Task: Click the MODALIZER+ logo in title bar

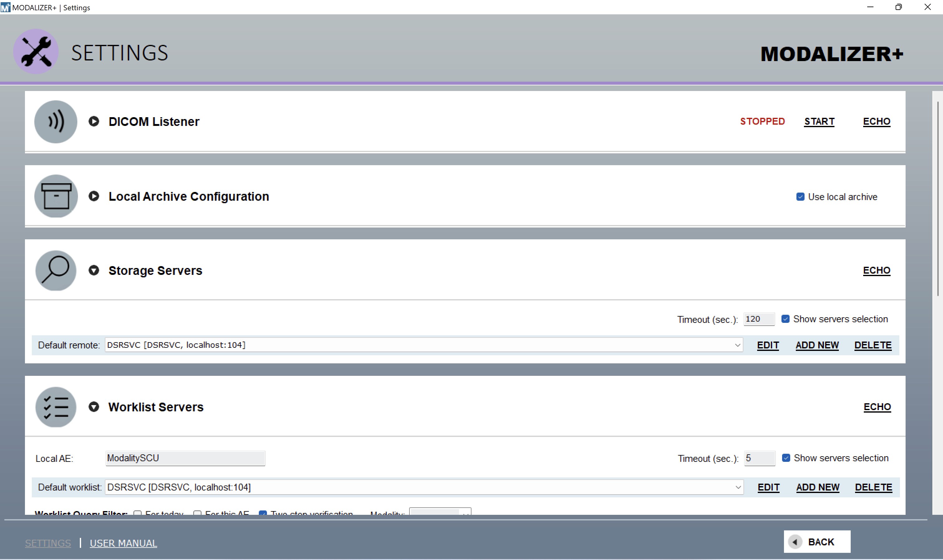Action: [5, 7]
